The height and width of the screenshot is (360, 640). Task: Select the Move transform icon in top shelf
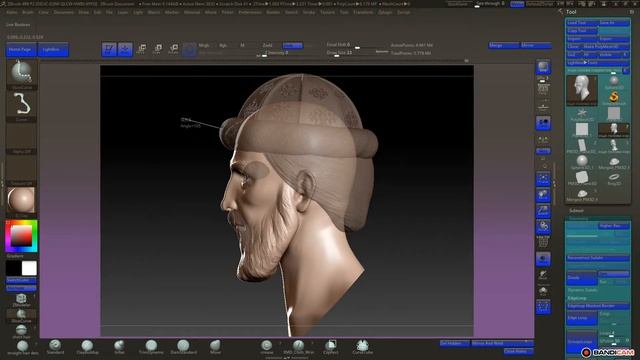(141, 49)
